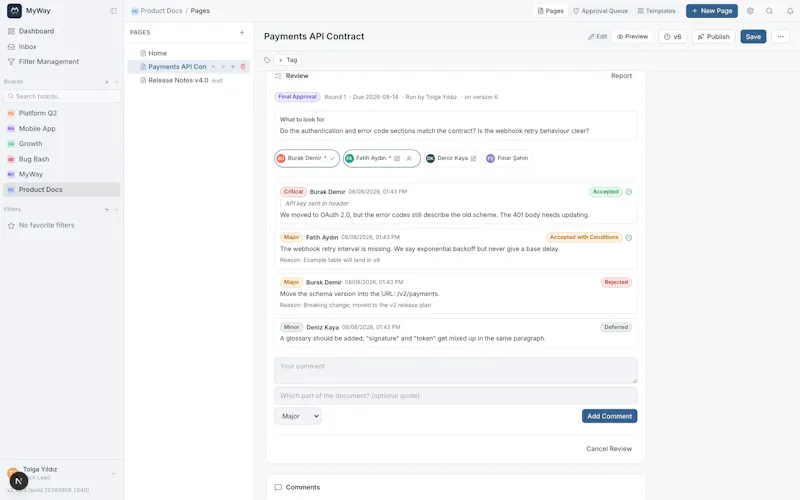The height and width of the screenshot is (500, 800).
Task: Click the Accepted status badge
Action: point(605,192)
